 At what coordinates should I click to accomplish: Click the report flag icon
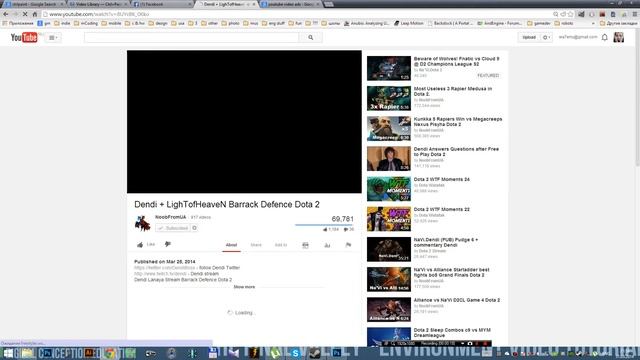tap(348, 245)
